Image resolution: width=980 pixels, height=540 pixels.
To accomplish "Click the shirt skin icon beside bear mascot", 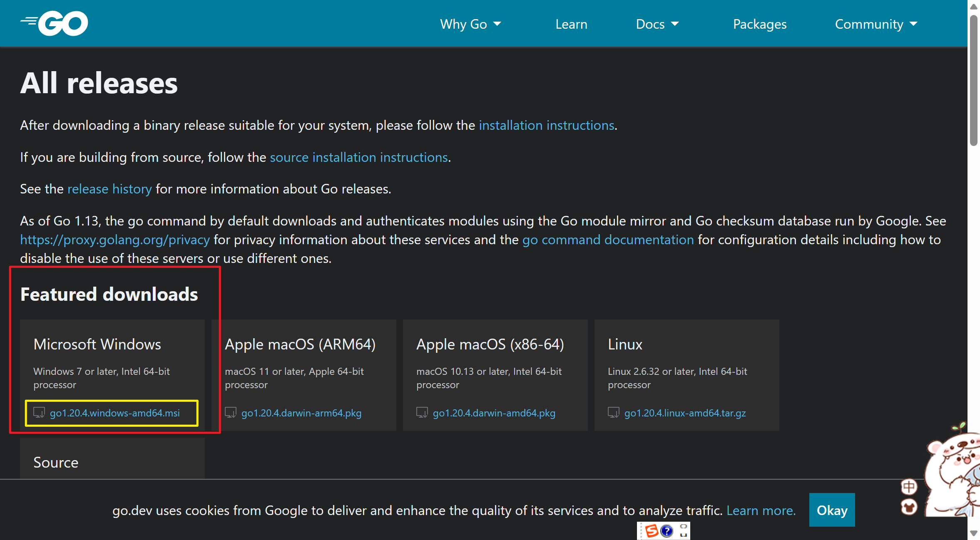I will point(909,507).
